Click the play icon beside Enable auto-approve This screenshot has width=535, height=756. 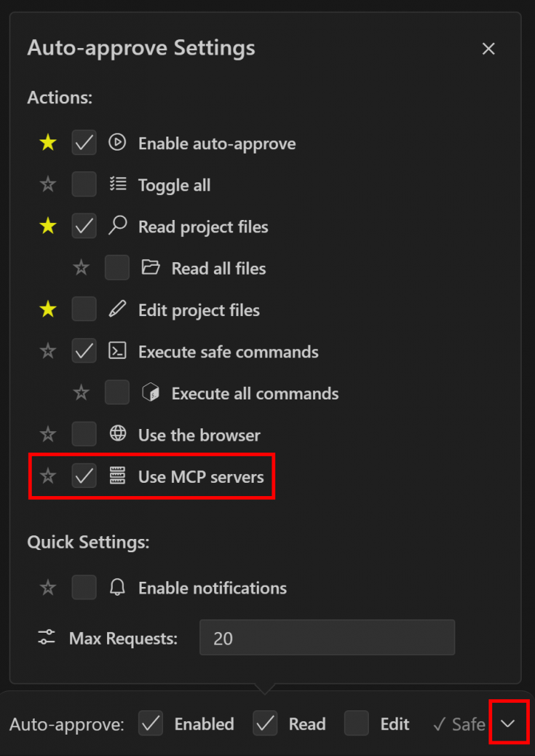point(117,143)
